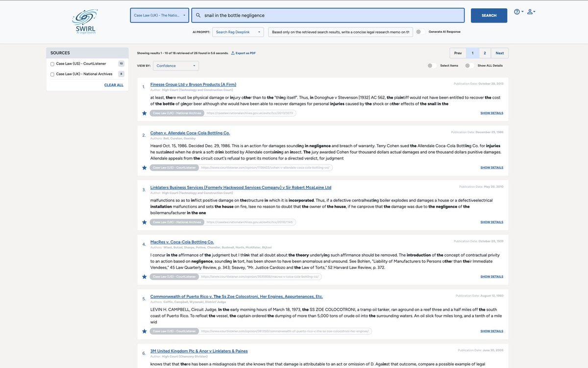
Task: Open 3M United Kingdom Plc v Linklaters link
Action: pyautogui.click(x=199, y=351)
